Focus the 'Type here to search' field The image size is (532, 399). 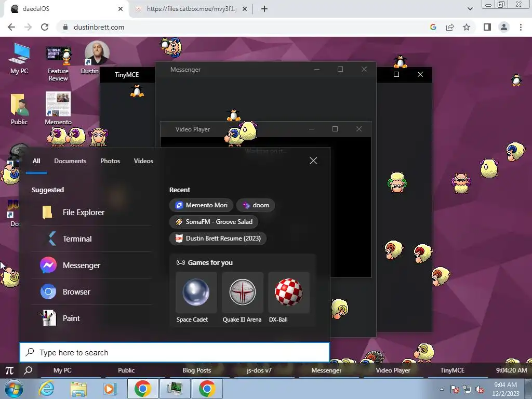175,353
